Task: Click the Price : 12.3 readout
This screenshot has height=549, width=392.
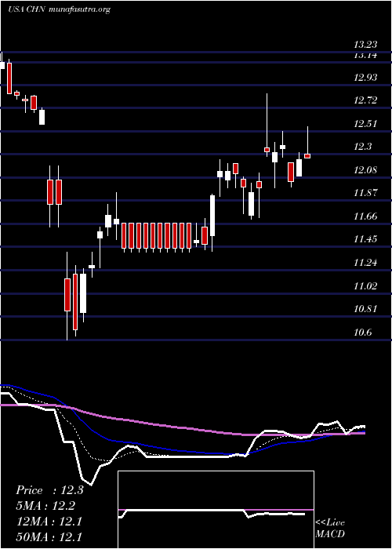Action: pos(49,490)
